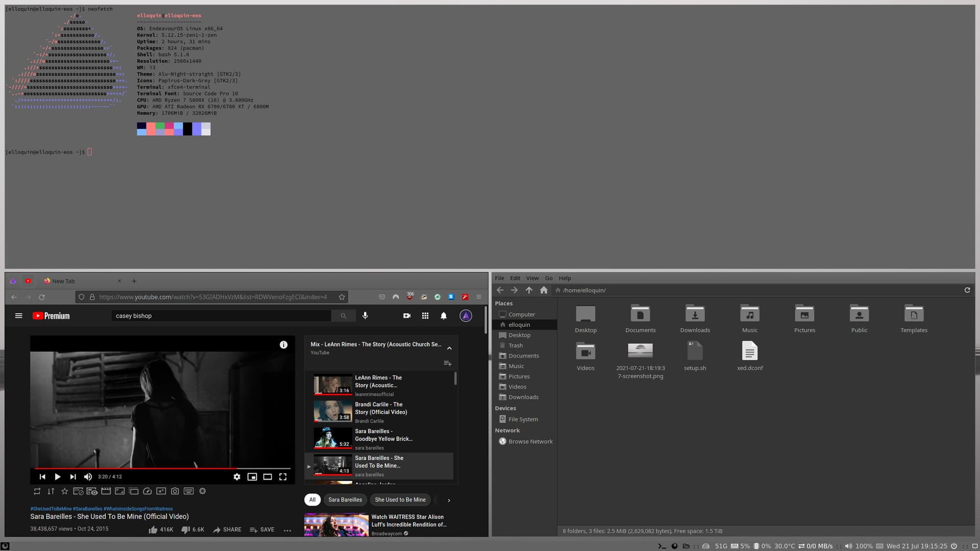Open View menu in file manager
The width and height of the screenshot is (980, 551).
tap(532, 278)
